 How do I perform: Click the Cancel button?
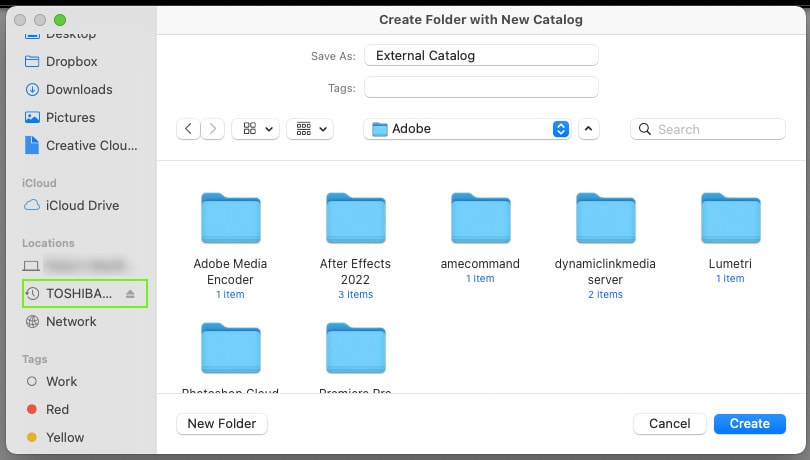tap(669, 423)
